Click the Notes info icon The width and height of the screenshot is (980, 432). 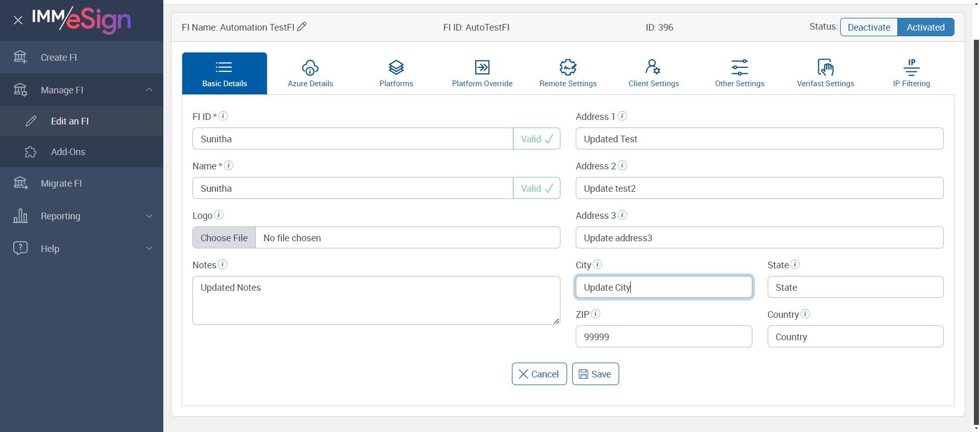point(223,264)
